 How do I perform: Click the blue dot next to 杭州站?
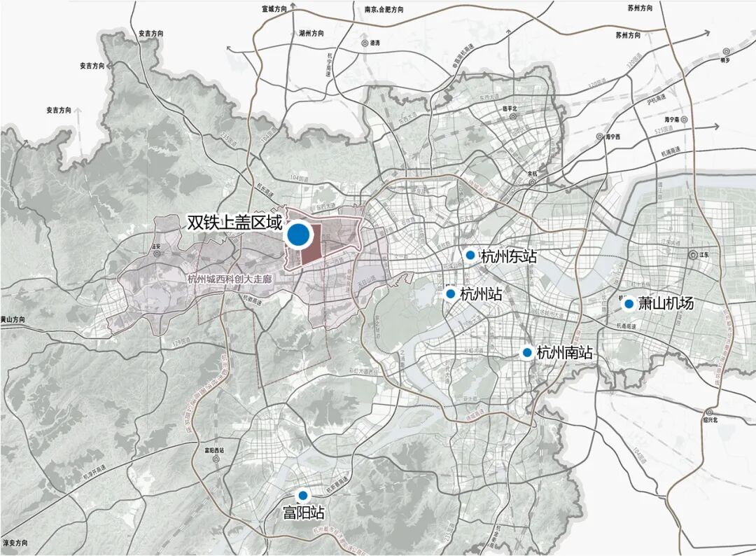click(x=450, y=293)
